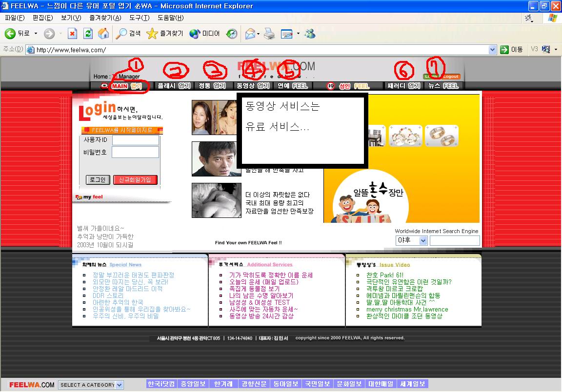The width and height of the screenshot is (562, 392).
Task: Click the Print icon in toolbar
Action: (x=269, y=34)
